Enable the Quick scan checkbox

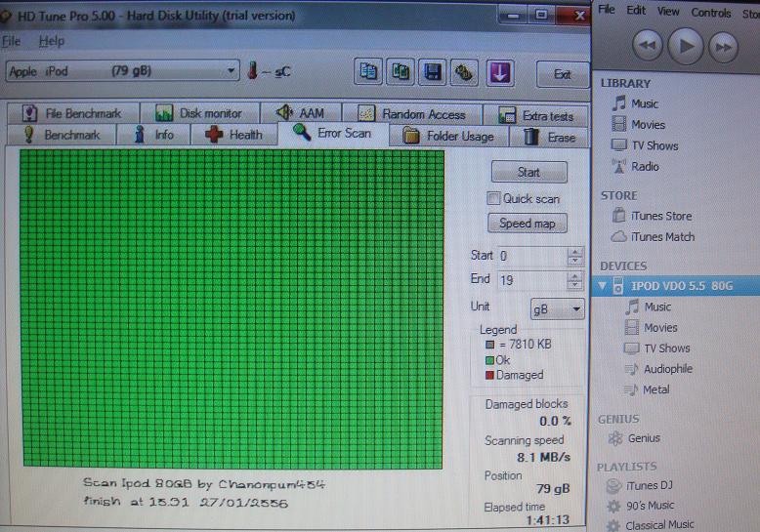493,198
